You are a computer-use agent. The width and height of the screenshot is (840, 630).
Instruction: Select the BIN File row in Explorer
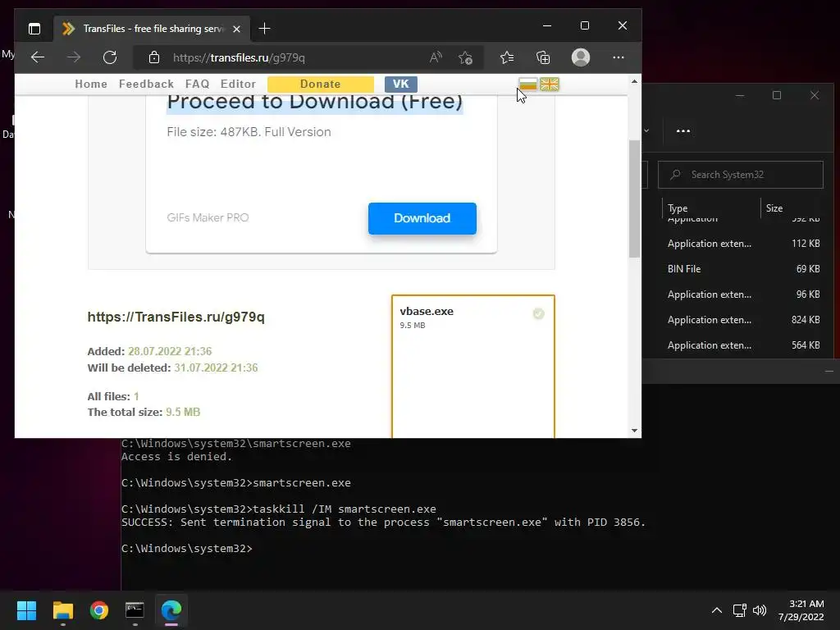click(x=738, y=269)
